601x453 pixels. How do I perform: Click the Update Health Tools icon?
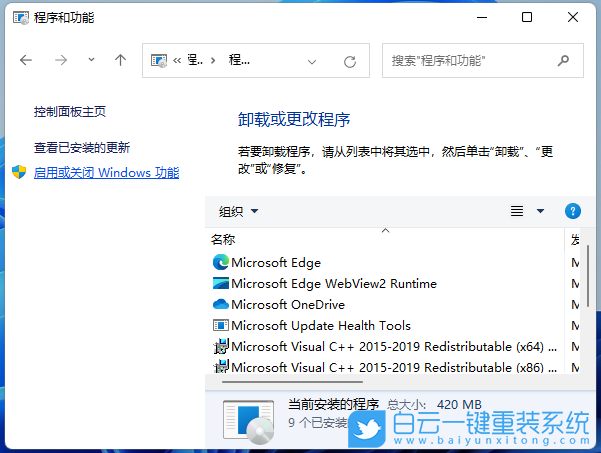point(220,325)
